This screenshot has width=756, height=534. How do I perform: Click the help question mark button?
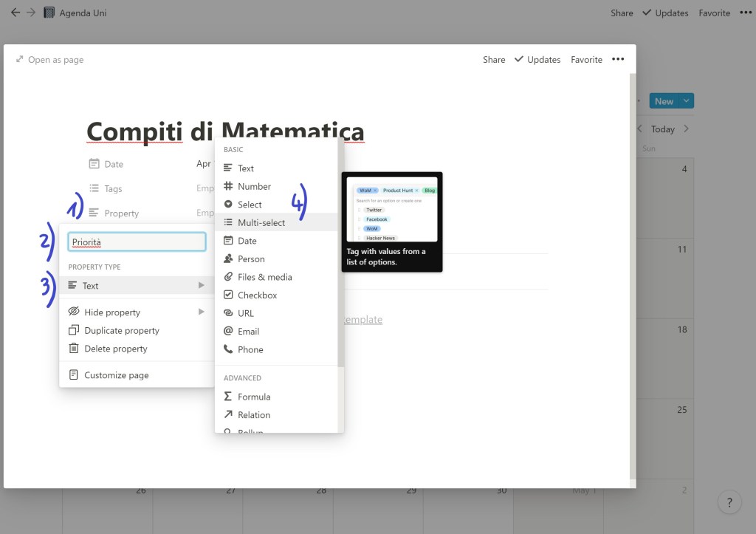(729, 503)
